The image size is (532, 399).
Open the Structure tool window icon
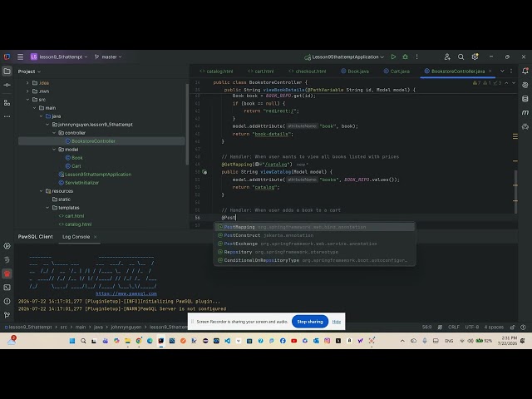point(7,102)
